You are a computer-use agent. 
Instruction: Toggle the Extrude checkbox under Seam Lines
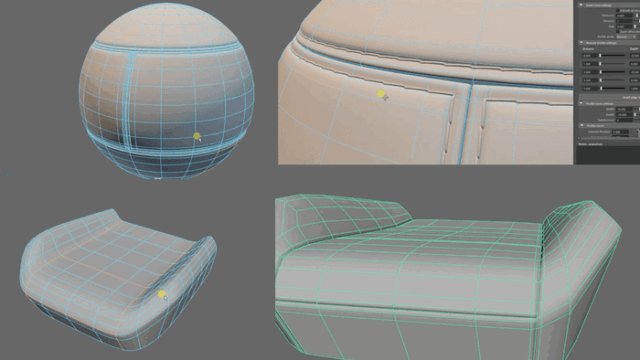pos(618,11)
